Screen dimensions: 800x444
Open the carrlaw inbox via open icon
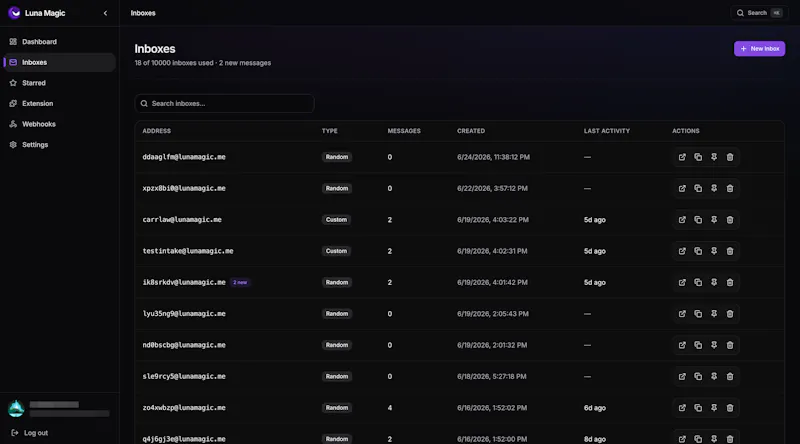pos(682,220)
